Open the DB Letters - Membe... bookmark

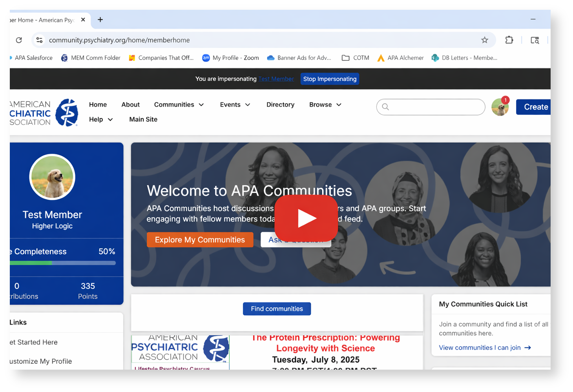click(464, 58)
